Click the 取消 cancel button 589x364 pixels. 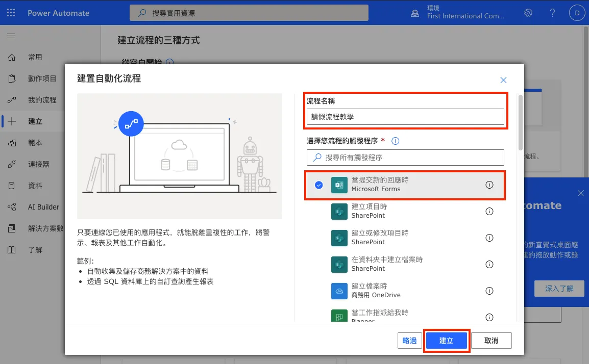click(492, 341)
